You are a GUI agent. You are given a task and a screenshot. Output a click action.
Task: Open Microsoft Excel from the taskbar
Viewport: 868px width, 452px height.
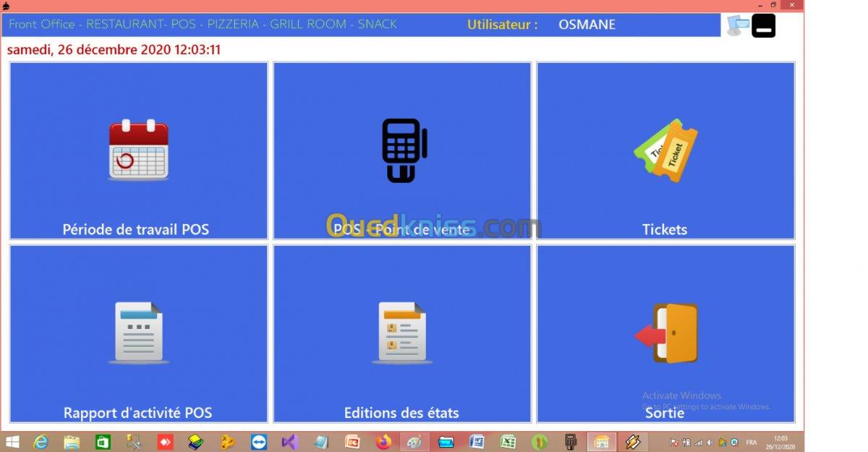509,442
